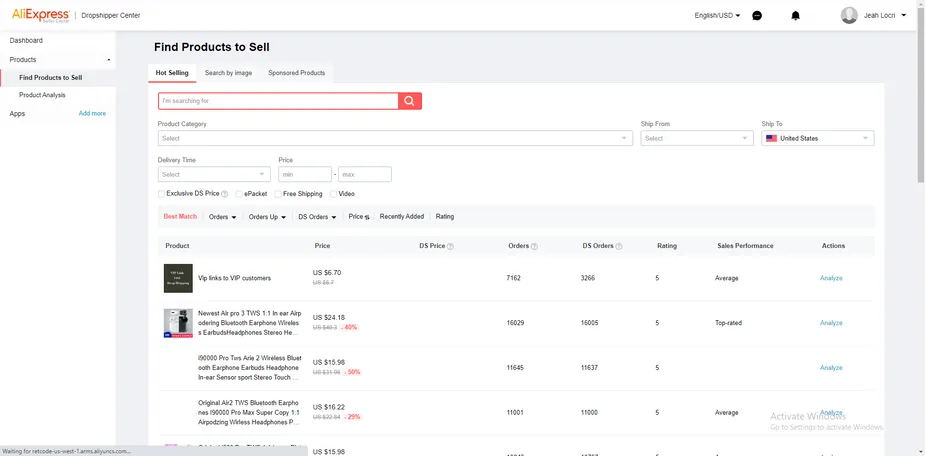Viewport: 925px width, 456px height.
Task: Click the -50% discount badge
Action: 352,372
